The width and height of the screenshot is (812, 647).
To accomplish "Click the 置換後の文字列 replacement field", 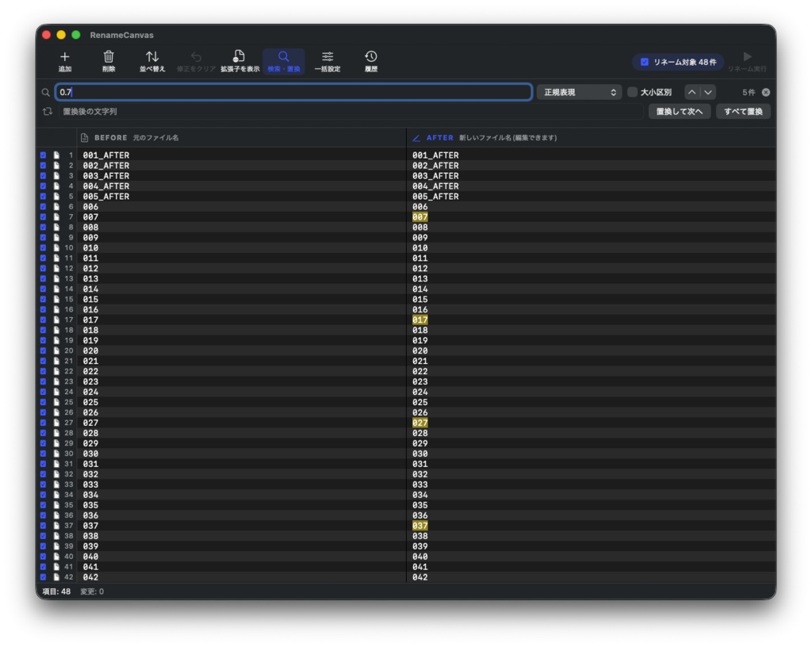I will tap(350, 111).
